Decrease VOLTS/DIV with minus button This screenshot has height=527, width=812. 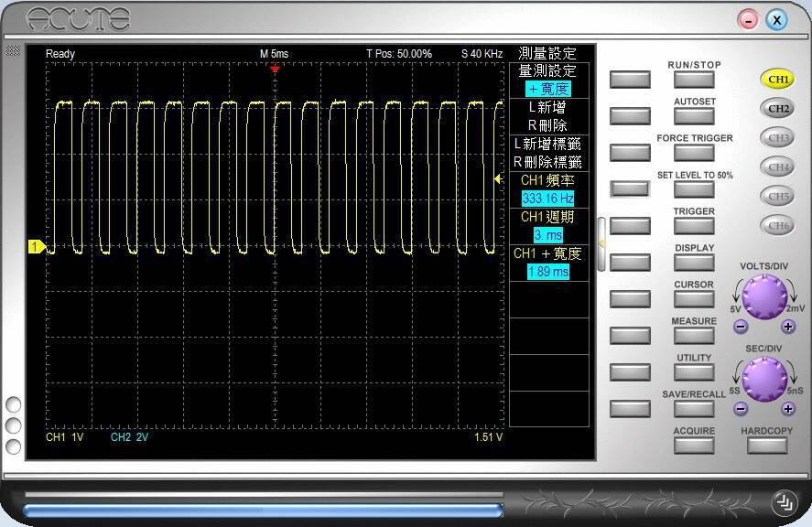(742, 327)
